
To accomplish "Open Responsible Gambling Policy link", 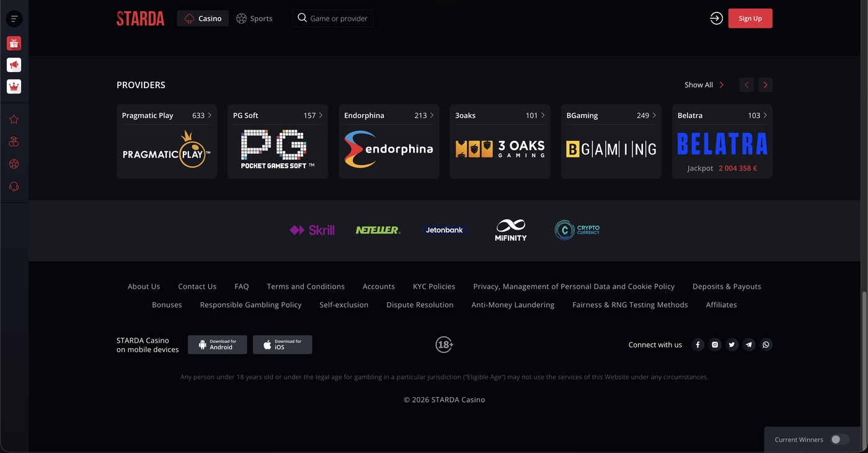I will (x=251, y=305).
